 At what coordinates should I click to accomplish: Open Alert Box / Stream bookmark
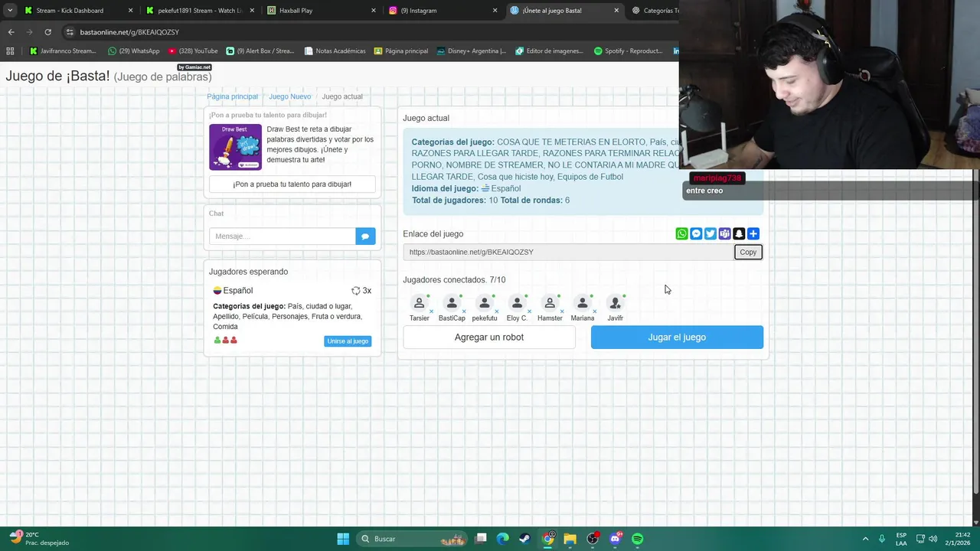coord(260,51)
